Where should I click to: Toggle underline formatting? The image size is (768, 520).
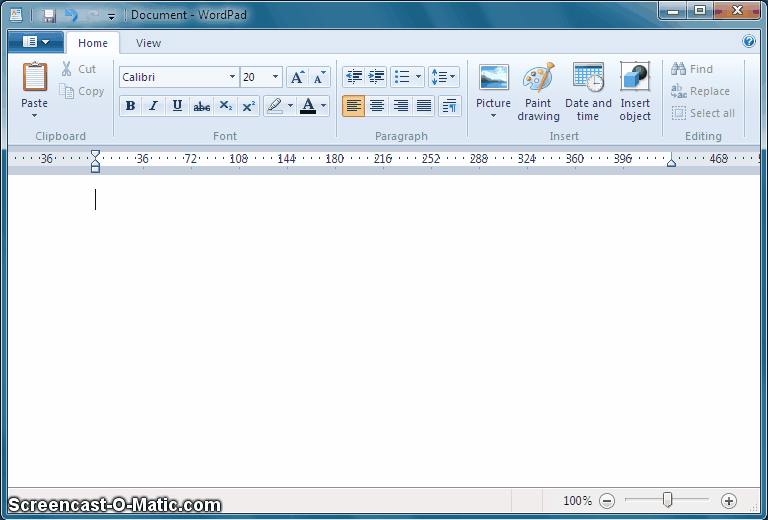(x=177, y=106)
